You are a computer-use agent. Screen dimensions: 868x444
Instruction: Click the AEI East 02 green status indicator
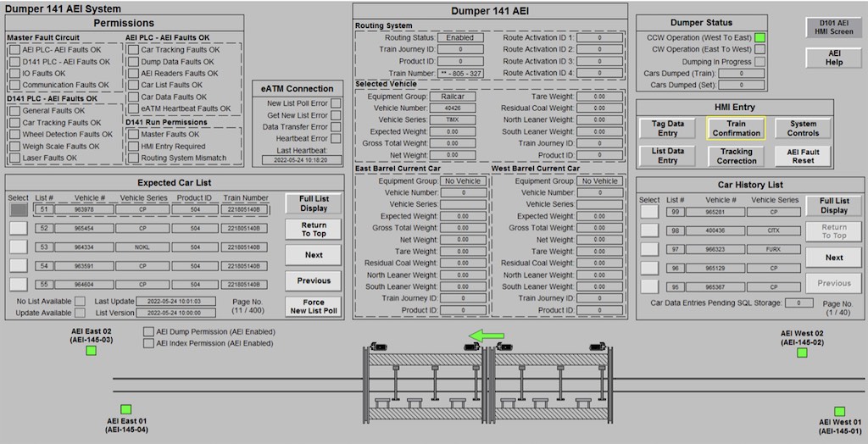92,351
